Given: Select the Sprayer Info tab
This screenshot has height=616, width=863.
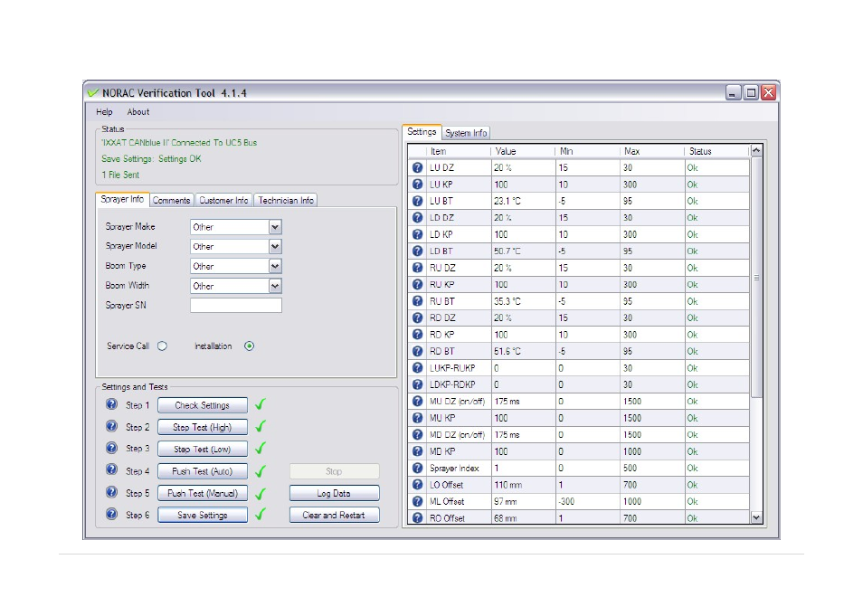Looking at the screenshot, I should (122, 199).
